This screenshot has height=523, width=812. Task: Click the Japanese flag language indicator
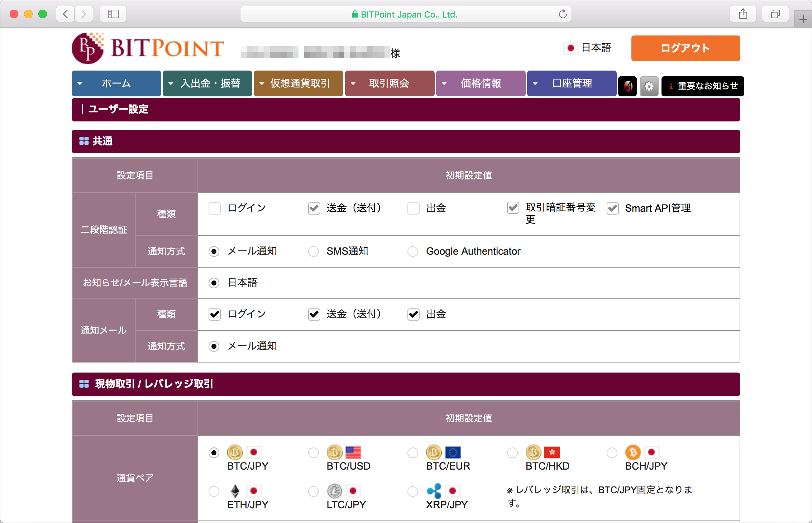coord(571,48)
